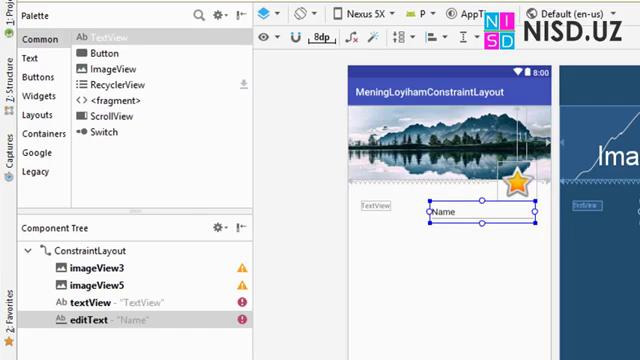Pick TextView from the palette

tap(162, 37)
